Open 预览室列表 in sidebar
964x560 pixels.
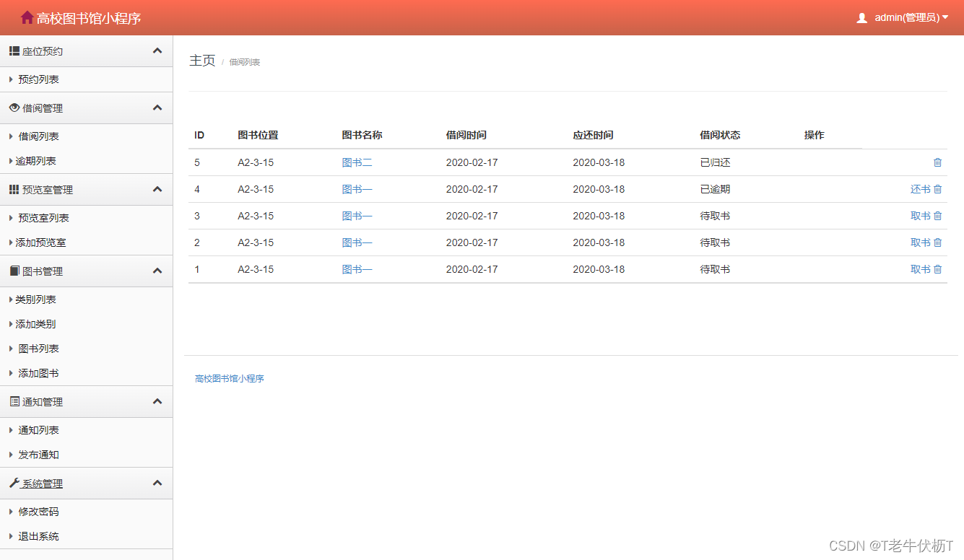coord(43,218)
